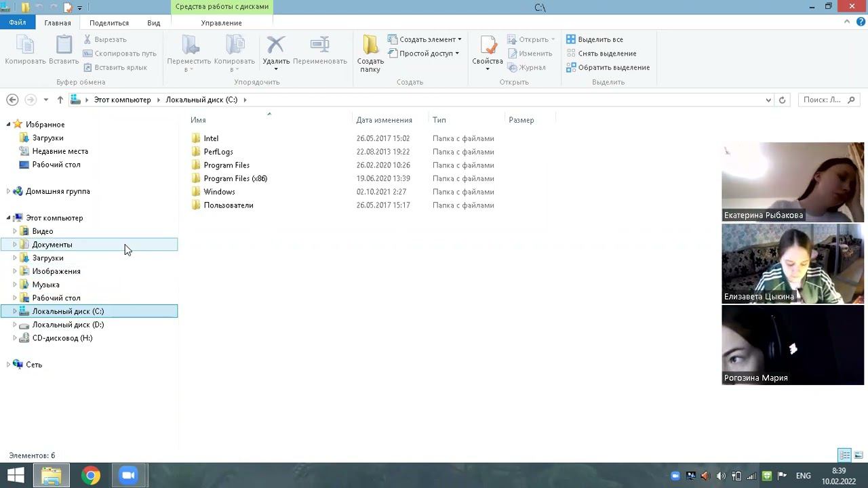Switch to details view layout icon
The image size is (868, 488).
point(845,455)
